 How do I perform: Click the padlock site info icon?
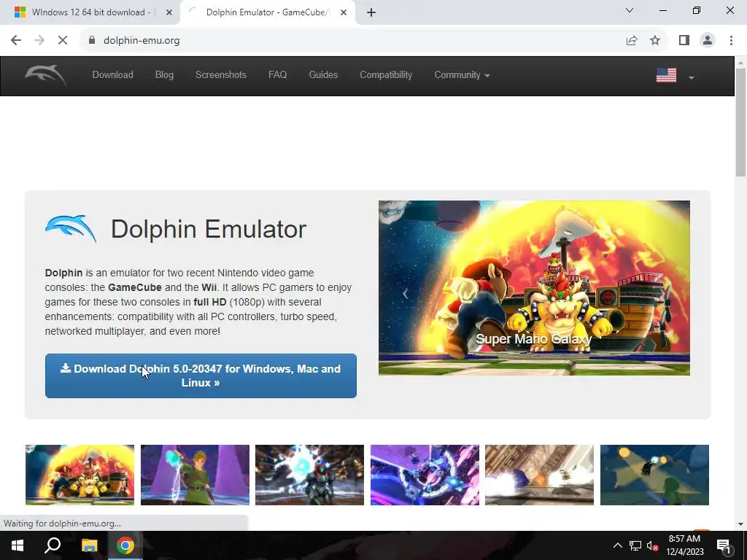(92, 41)
